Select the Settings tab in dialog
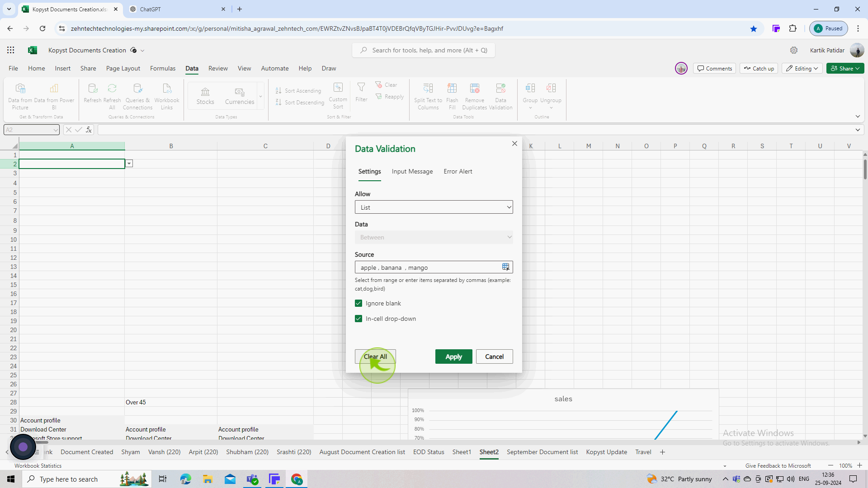This screenshot has height=488, width=868. pyautogui.click(x=369, y=171)
